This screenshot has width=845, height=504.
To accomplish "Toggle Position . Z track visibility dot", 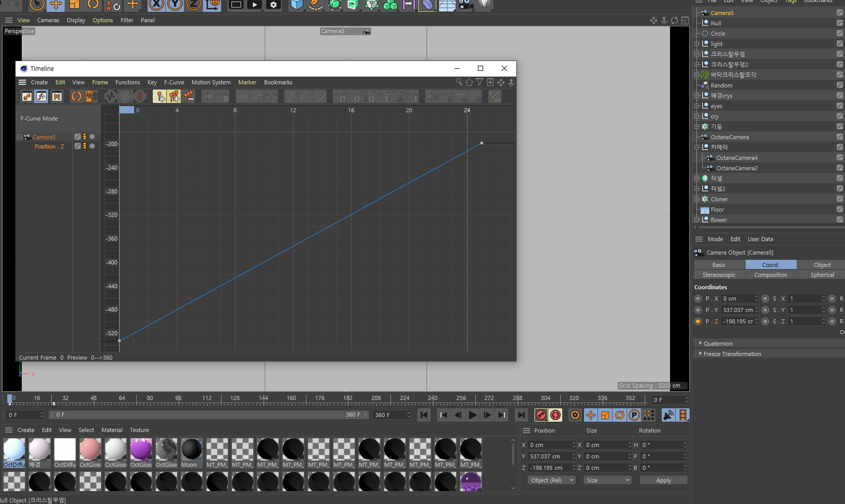I will click(92, 146).
